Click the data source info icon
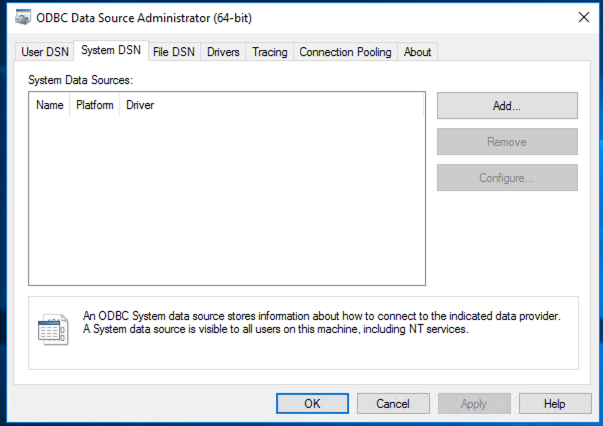Viewport: 603px width, 426px height. click(52, 329)
